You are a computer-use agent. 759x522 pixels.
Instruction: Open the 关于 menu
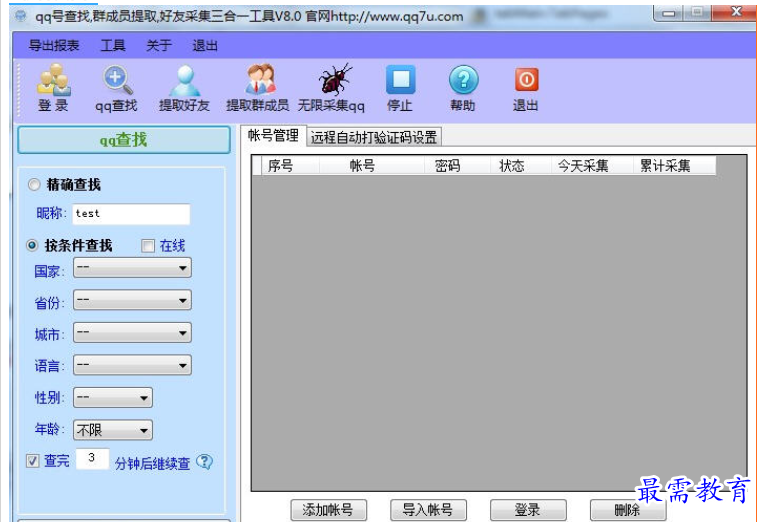(159, 46)
